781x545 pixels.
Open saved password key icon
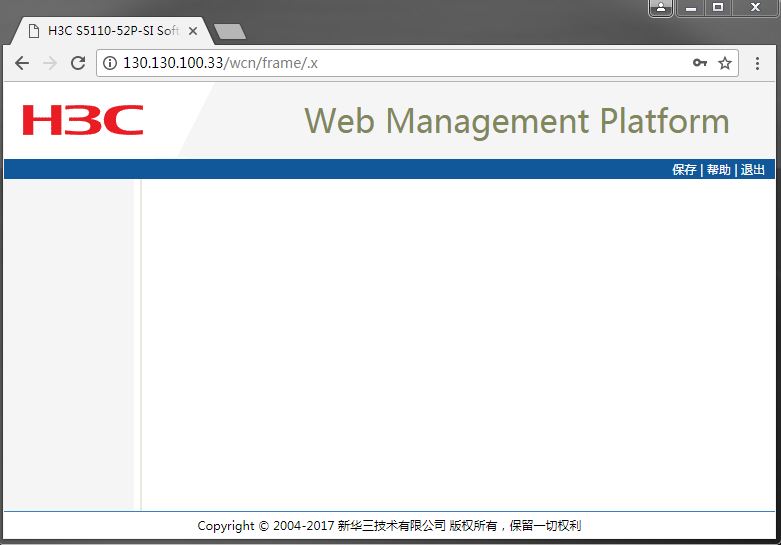pyautogui.click(x=700, y=63)
